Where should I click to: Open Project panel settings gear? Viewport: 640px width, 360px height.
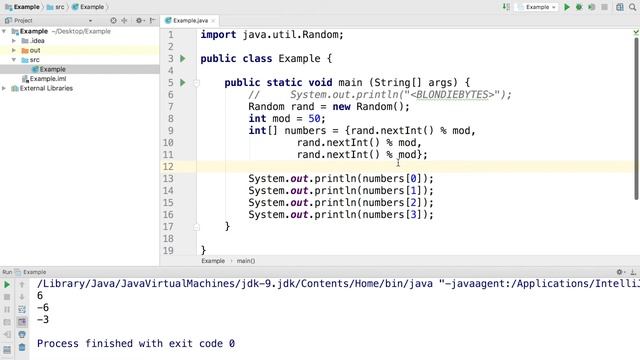(139, 20)
